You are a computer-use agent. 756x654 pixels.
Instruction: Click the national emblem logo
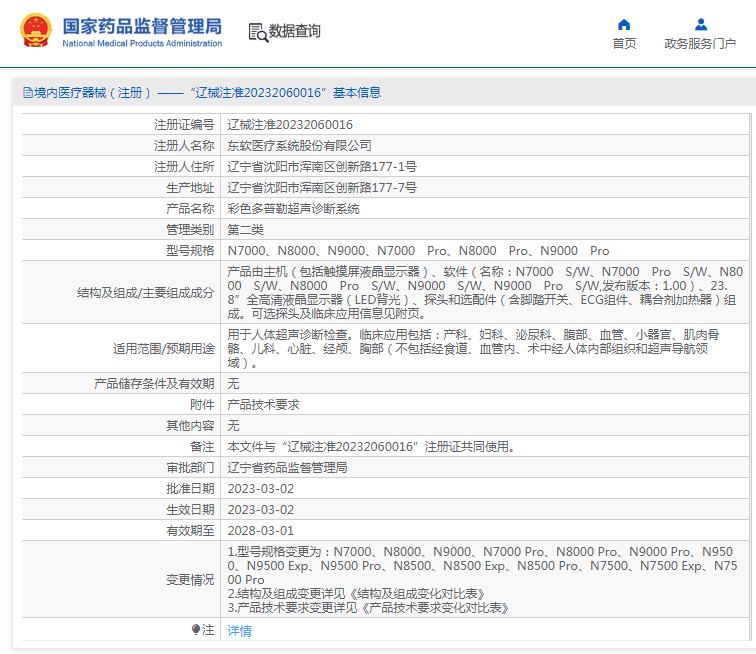[x=38, y=30]
